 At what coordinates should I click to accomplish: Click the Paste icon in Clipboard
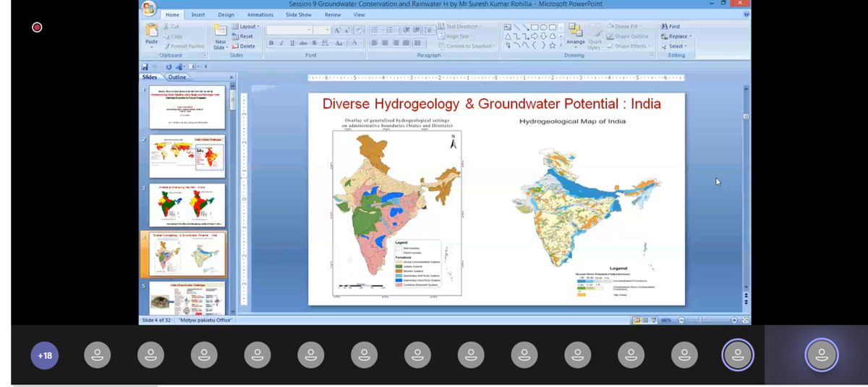pos(151,30)
